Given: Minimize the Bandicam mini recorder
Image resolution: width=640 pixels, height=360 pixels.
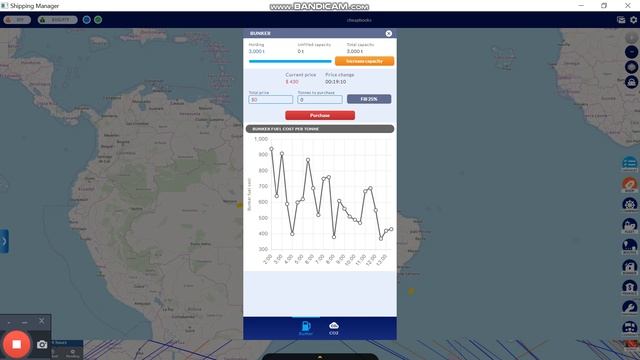Looking at the screenshot, I should tap(24, 322).
